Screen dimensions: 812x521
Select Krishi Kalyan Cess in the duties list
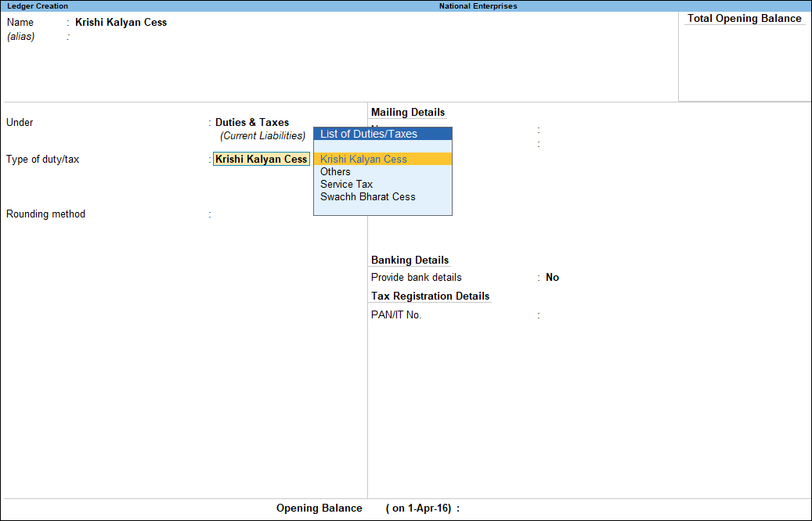pos(383,160)
